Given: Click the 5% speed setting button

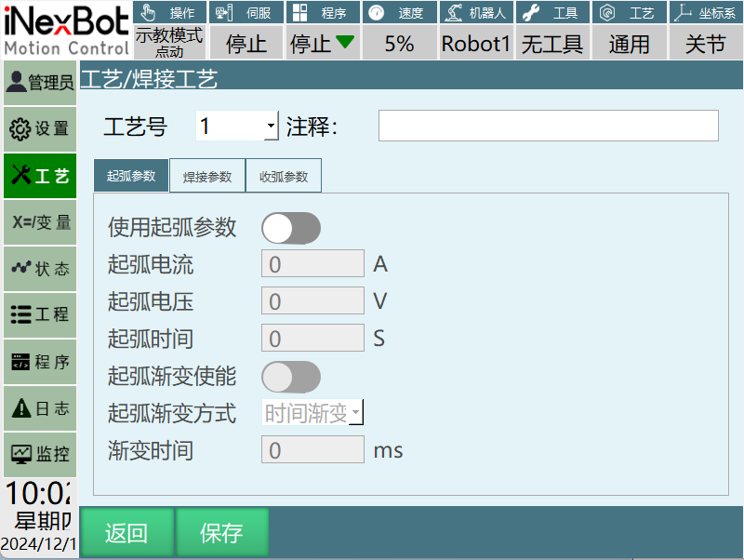Looking at the screenshot, I should pyautogui.click(x=399, y=44).
